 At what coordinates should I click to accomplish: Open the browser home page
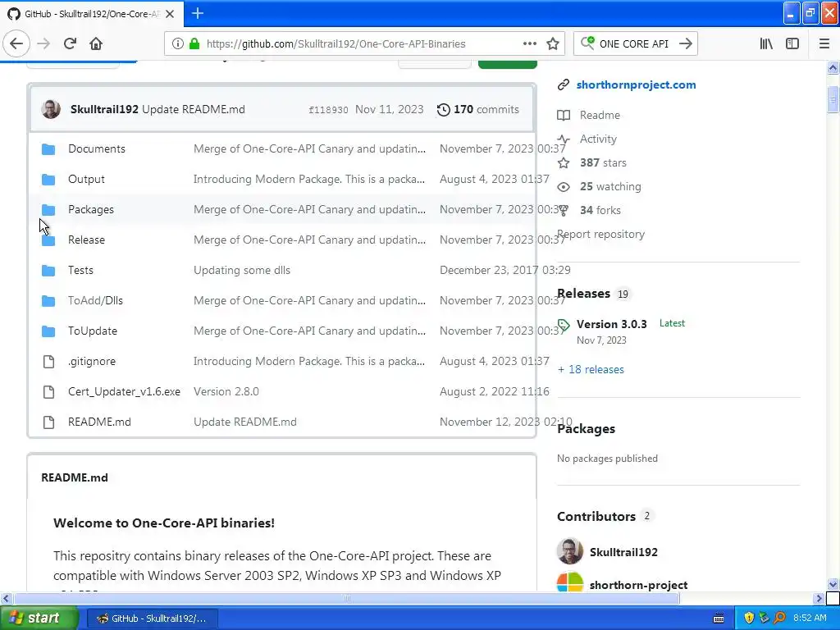pos(96,43)
